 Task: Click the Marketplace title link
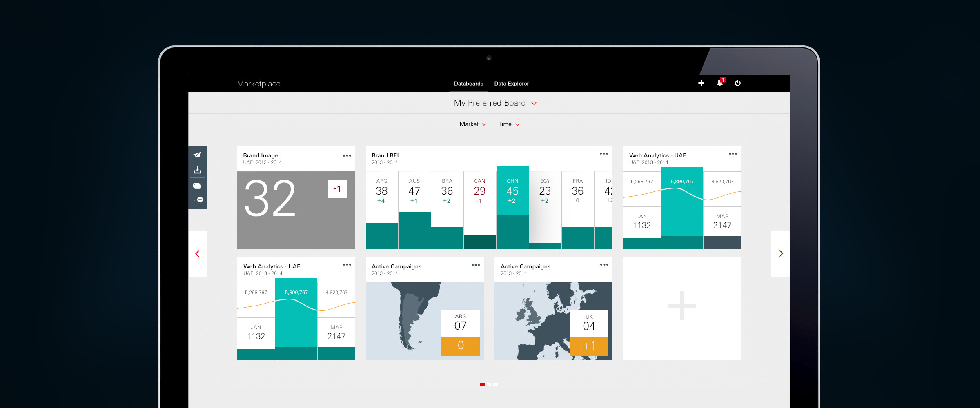coord(258,84)
